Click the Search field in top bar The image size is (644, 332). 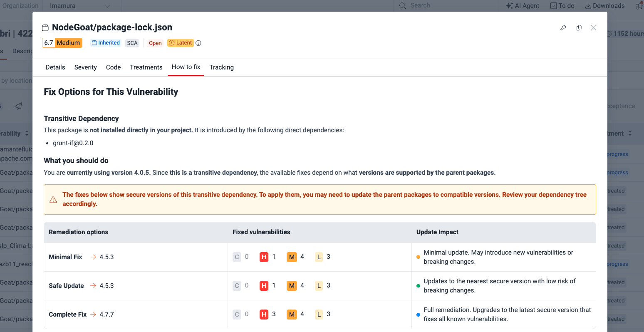pos(445,6)
